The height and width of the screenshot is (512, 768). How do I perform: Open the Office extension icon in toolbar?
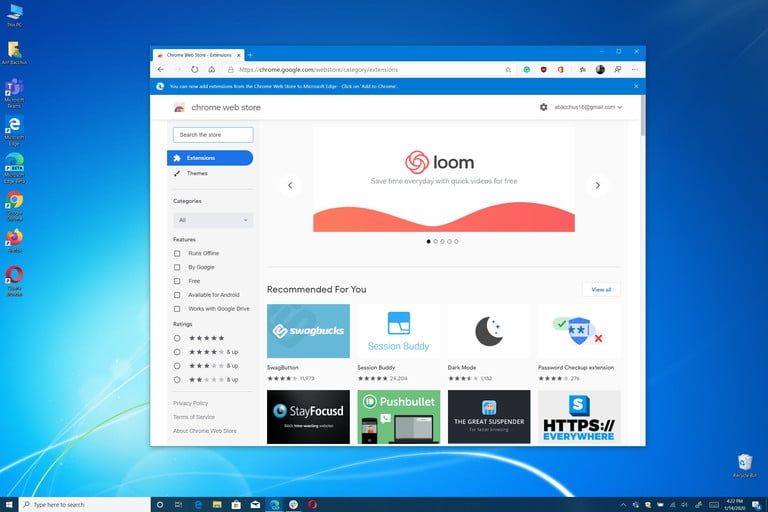point(561,70)
